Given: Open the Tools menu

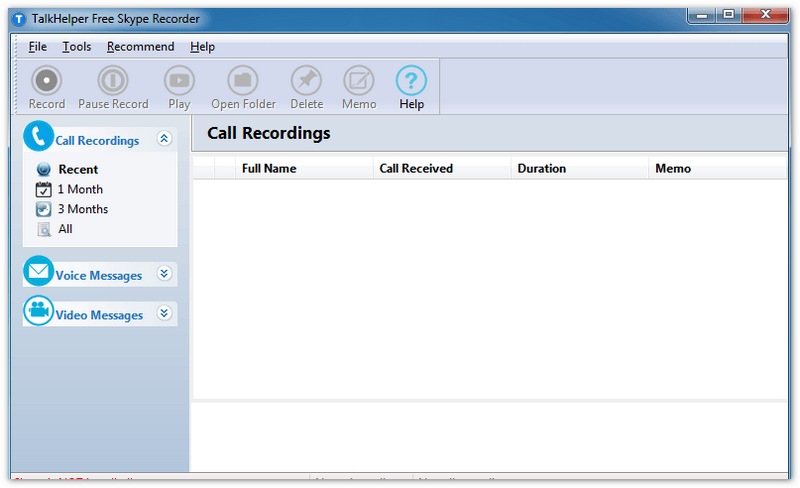Looking at the screenshot, I should point(77,46).
